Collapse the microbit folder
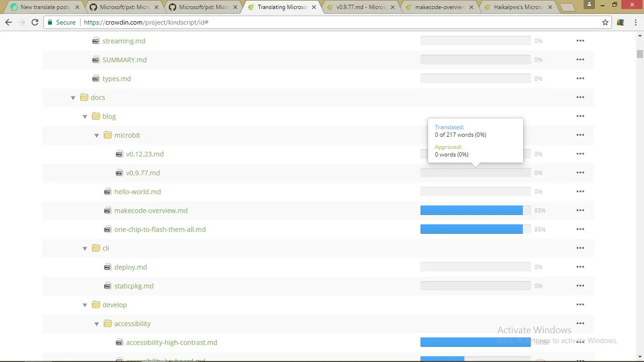The height and width of the screenshot is (362, 644). pyautogui.click(x=97, y=135)
